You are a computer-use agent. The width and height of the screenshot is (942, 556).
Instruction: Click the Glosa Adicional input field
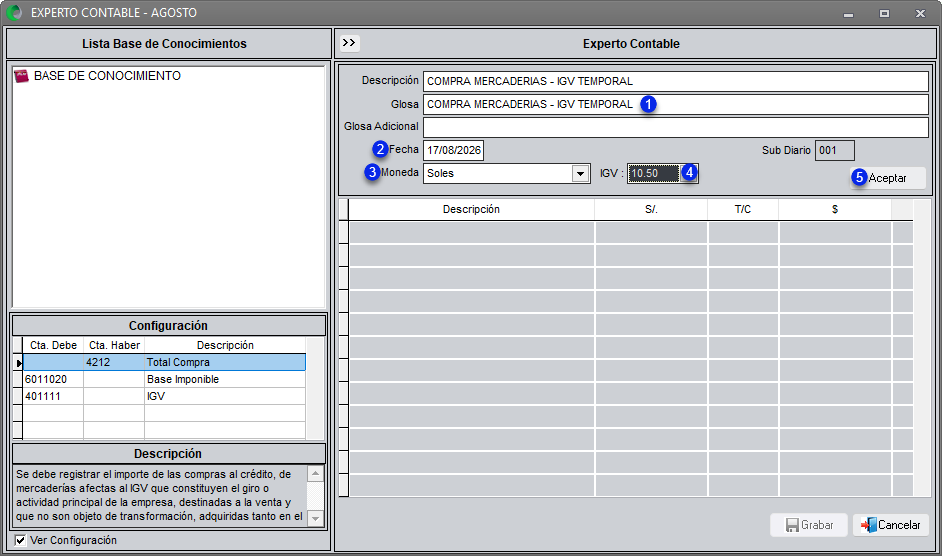click(x=675, y=127)
